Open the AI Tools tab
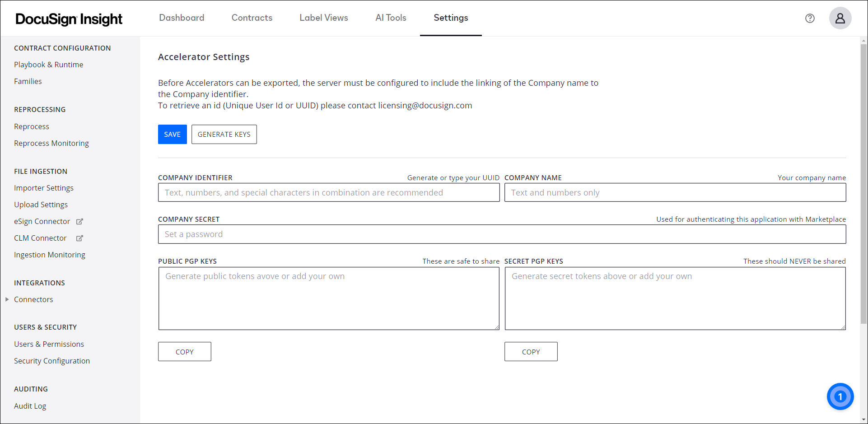Screen dimensions: 868x424 pos(391,18)
